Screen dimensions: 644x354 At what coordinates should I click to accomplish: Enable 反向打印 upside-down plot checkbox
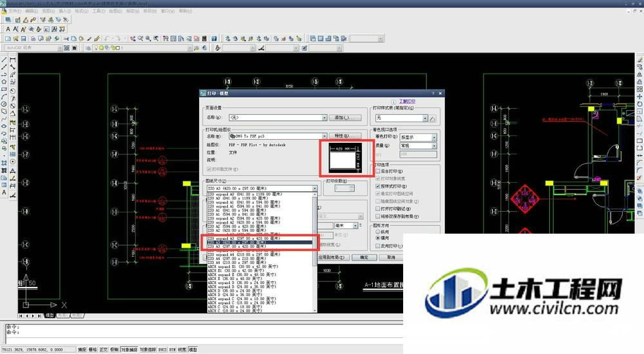[x=378, y=246]
